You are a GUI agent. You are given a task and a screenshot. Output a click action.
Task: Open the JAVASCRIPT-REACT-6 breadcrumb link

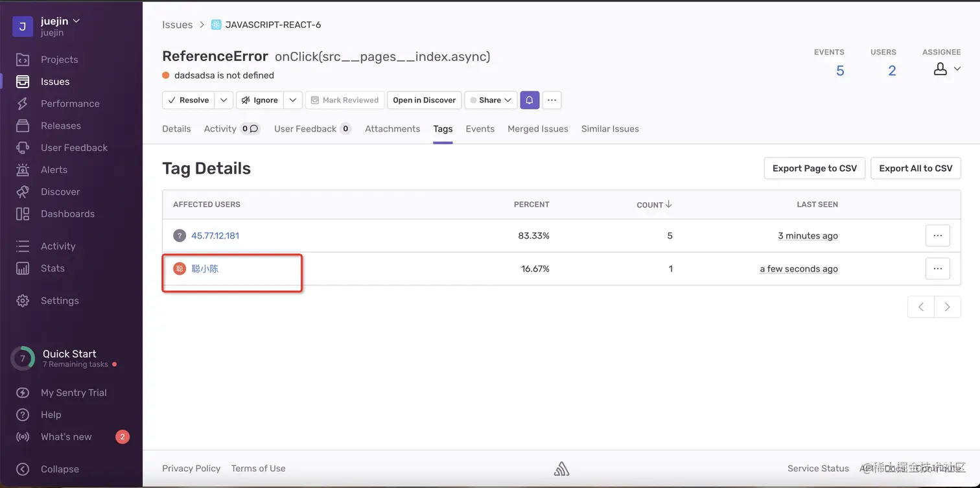[x=273, y=25]
